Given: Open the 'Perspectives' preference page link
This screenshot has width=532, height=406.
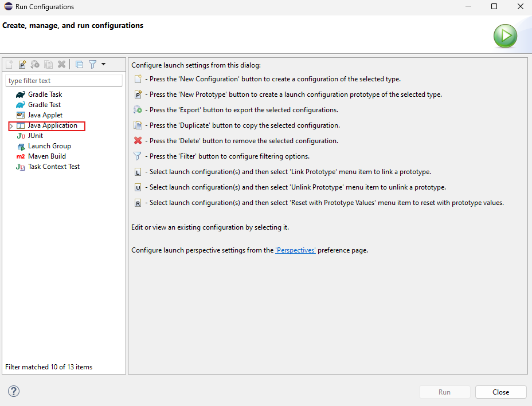Looking at the screenshot, I should pos(295,250).
